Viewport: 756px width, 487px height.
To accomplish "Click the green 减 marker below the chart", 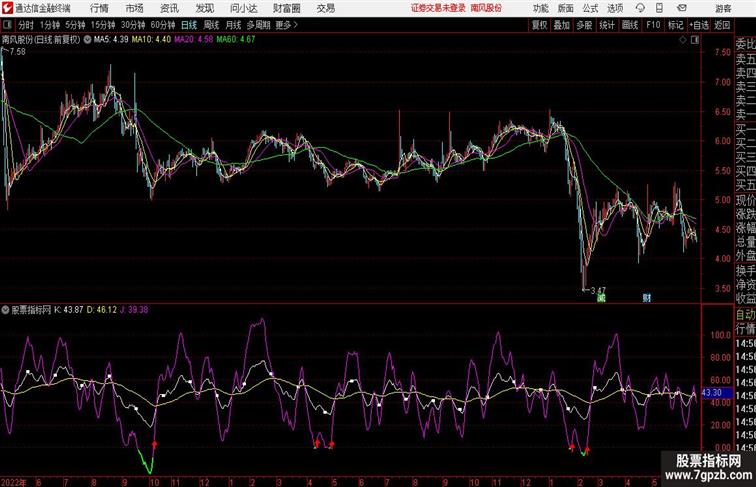I will [601, 298].
